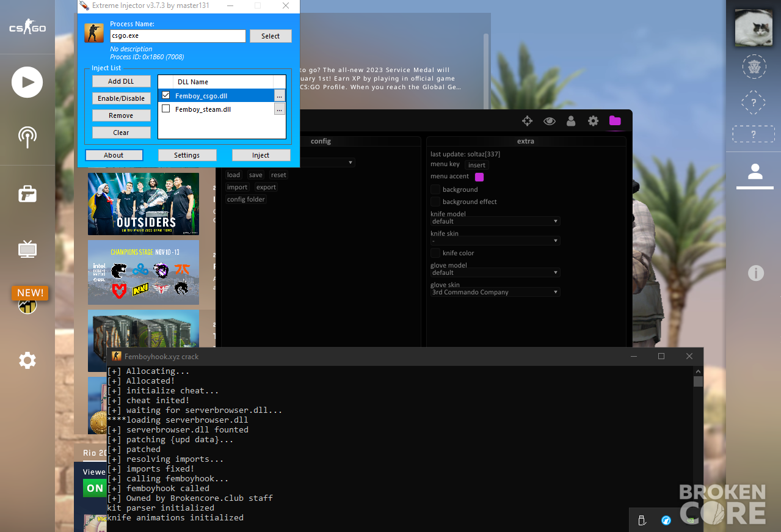Check the Femboy_steam.dll checkbox

(x=165, y=109)
